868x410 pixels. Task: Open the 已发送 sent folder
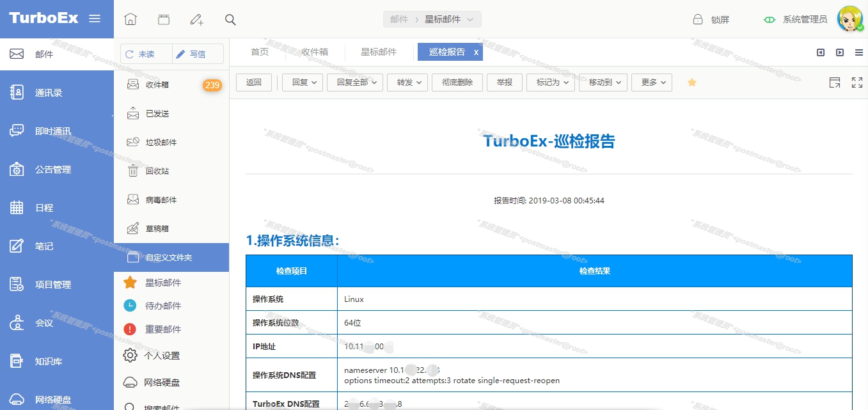click(171, 113)
